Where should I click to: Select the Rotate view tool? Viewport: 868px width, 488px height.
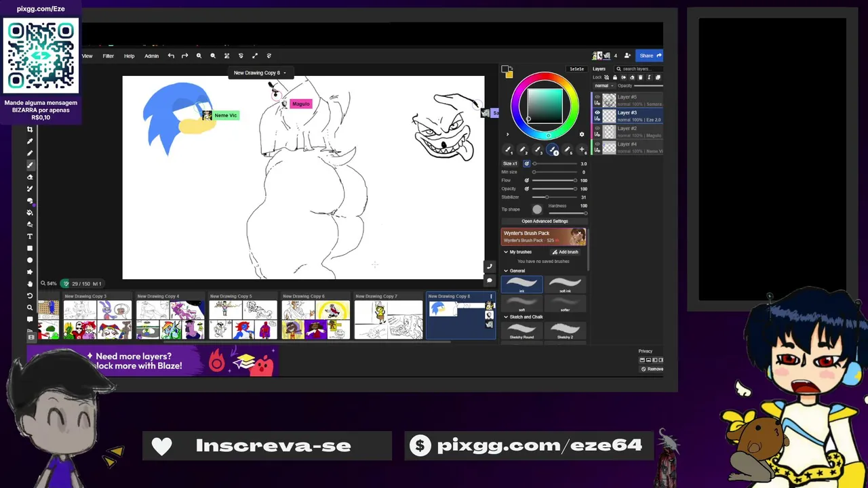click(30, 296)
